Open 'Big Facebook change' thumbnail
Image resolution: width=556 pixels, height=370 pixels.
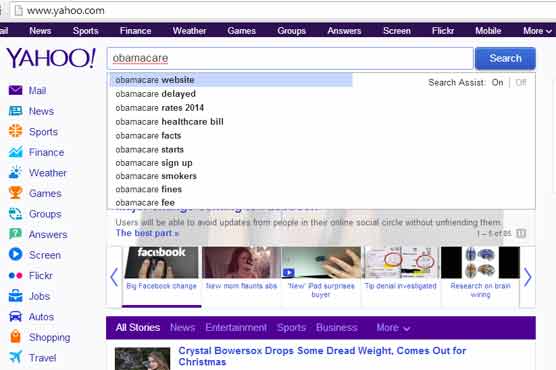click(x=161, y=263)
